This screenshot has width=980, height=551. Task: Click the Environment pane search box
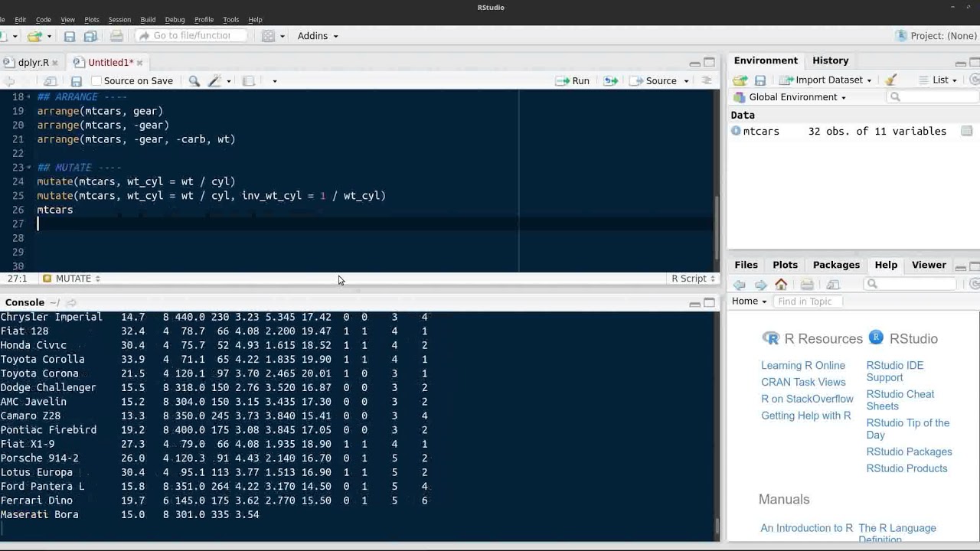pyautogui.click(x=934, y=97)
